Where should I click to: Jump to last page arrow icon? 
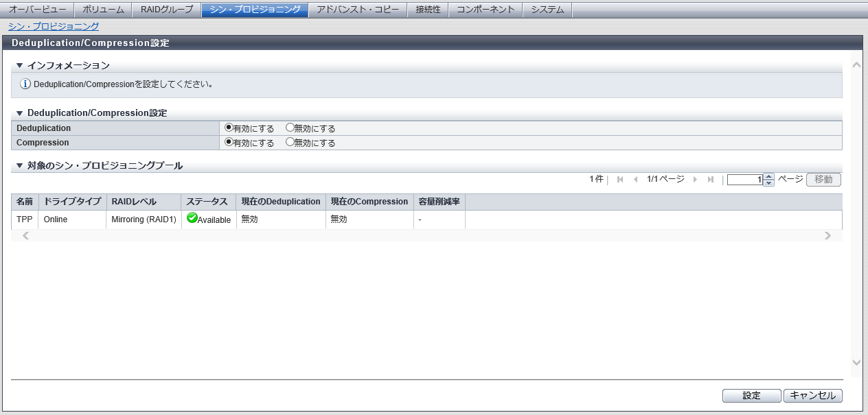click(710, 180)
